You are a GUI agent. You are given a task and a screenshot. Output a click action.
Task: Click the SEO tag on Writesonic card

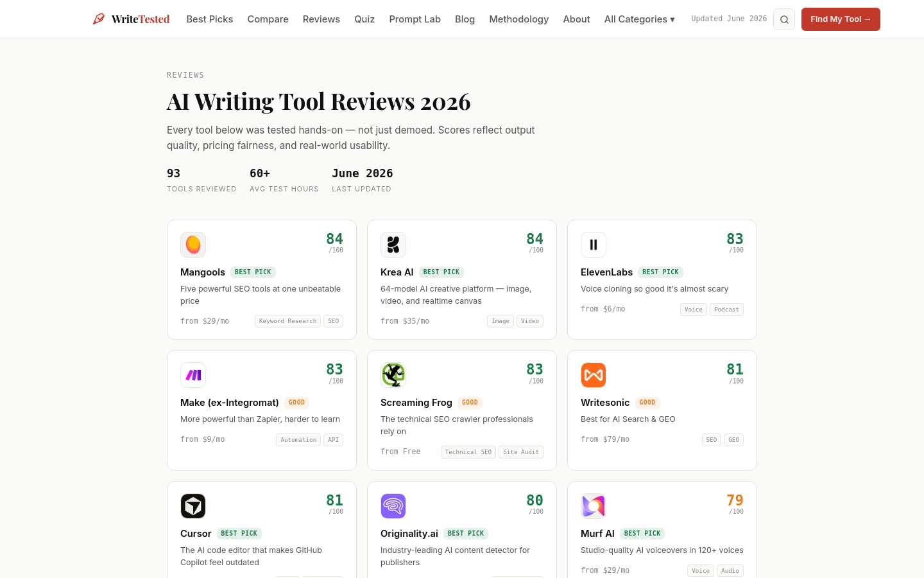712,440
